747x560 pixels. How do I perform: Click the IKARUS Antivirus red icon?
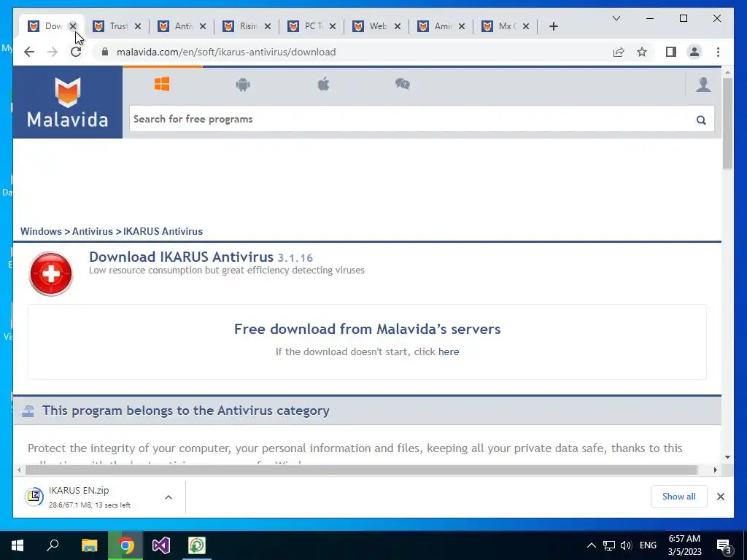point(51,274)
